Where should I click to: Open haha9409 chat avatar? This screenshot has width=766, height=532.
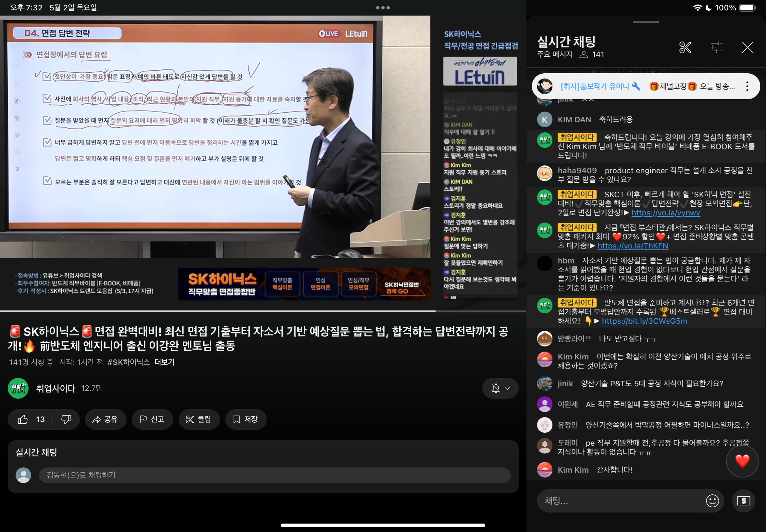[x=545, y=173]
